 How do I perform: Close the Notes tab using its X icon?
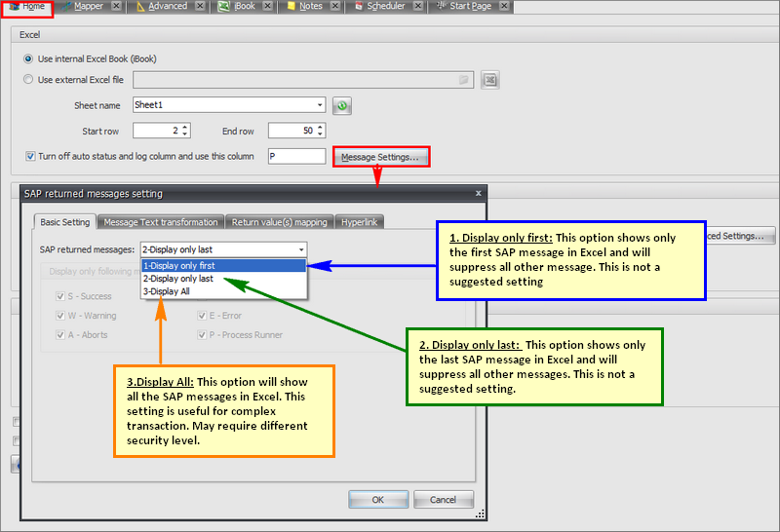coord(336,7)
